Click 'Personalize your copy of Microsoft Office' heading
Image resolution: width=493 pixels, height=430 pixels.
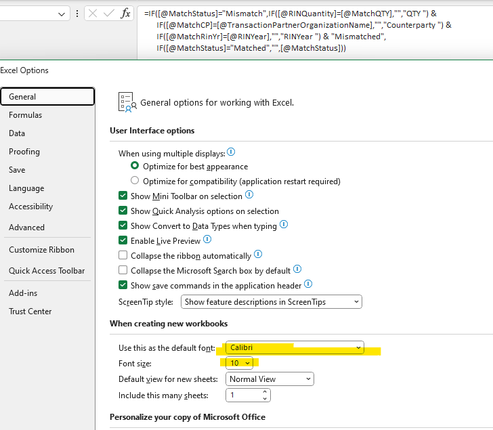[188, 417]
